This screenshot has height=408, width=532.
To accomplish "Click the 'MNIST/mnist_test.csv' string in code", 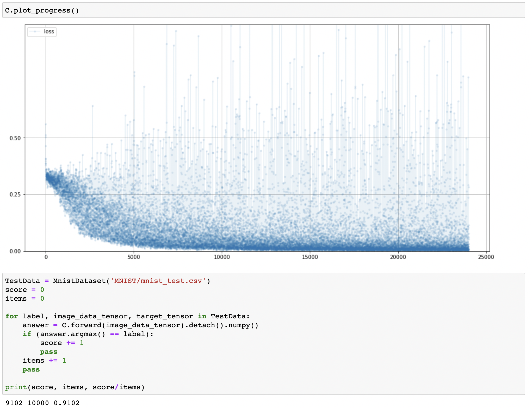I will [x=158, y=281].
